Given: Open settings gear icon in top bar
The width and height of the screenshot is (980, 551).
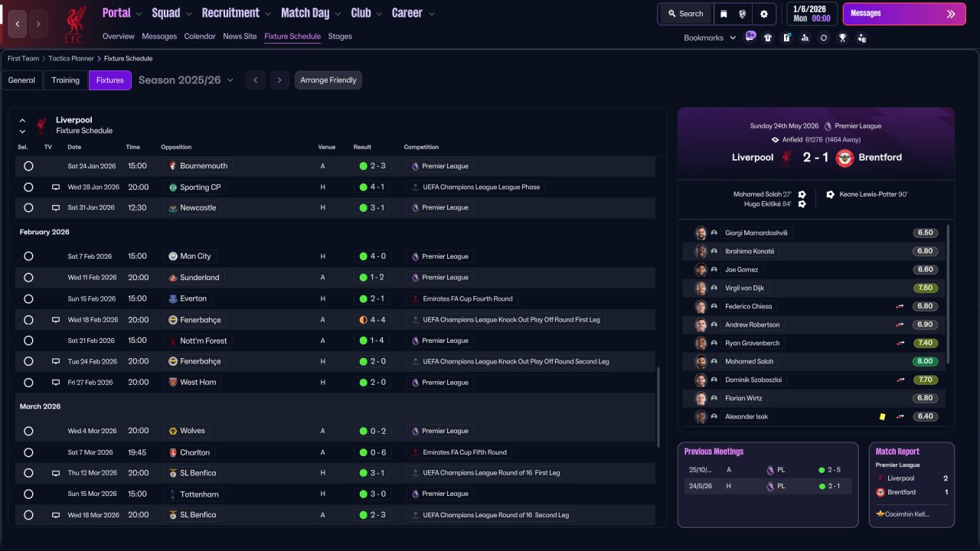Looking at the screenshot, I should point(763,14).
